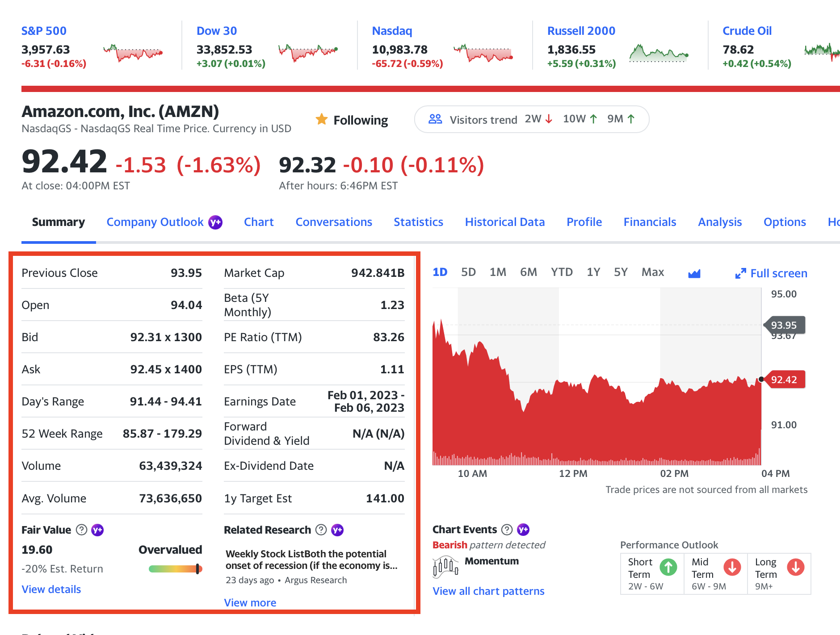This screenshot has height=635, width=840.
Task: Select the 1D chart range
Action: (x=440, y=272)
